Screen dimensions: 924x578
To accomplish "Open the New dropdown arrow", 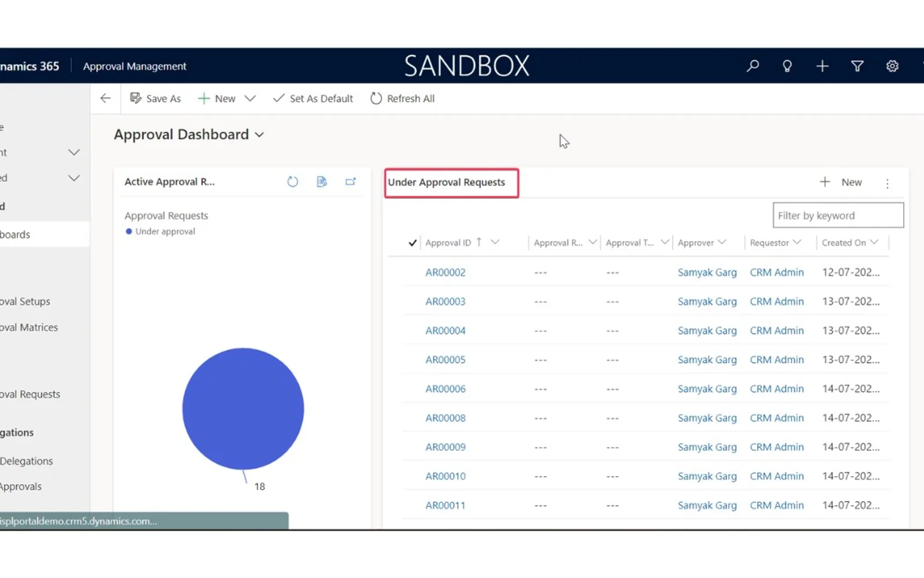I will (250, 98).
